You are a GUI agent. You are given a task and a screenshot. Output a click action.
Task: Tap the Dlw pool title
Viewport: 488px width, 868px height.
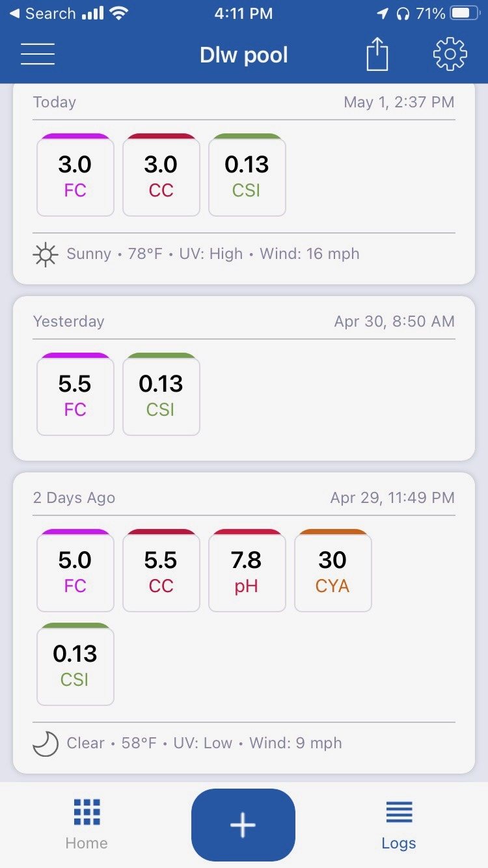[244, 55]
